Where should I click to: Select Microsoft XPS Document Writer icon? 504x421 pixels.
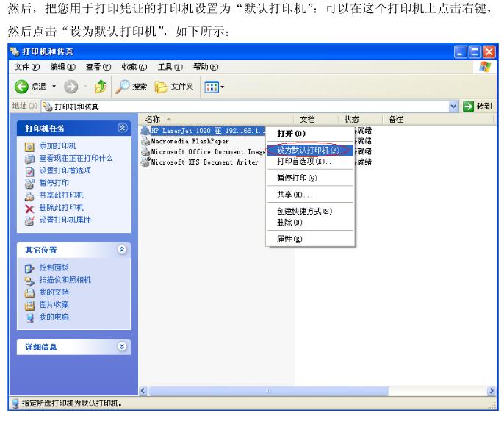point(145,162)
